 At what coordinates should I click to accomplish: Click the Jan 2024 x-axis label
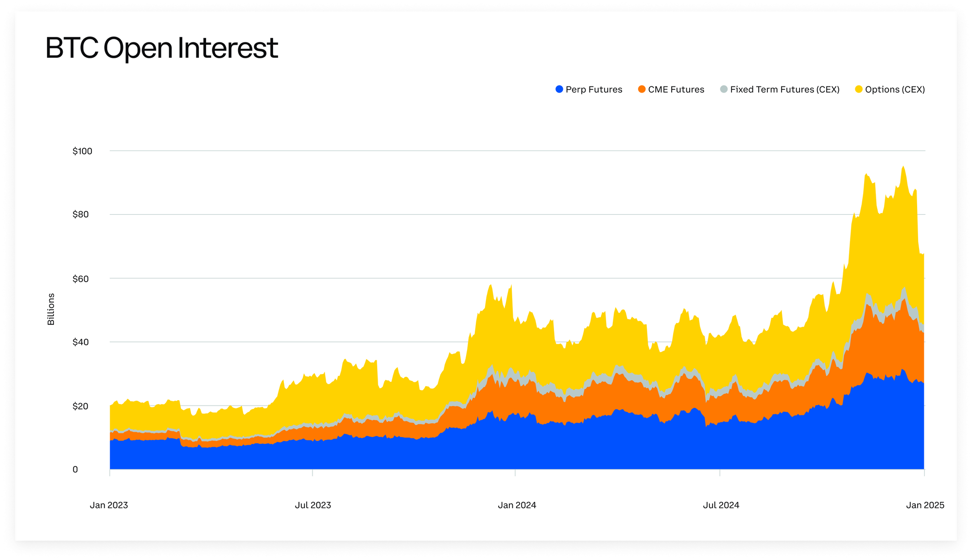pos(517,505)
